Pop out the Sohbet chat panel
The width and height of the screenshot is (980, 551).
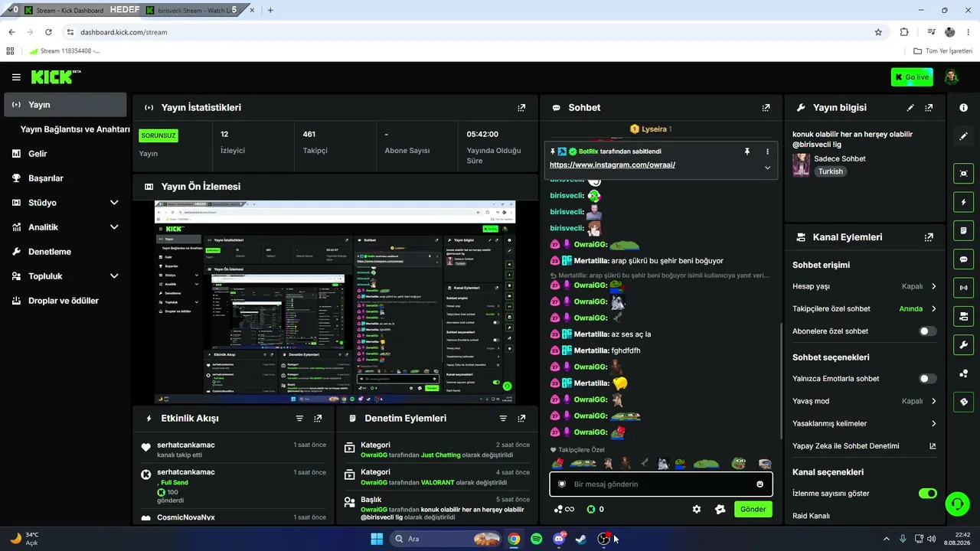tap(766, 108)
